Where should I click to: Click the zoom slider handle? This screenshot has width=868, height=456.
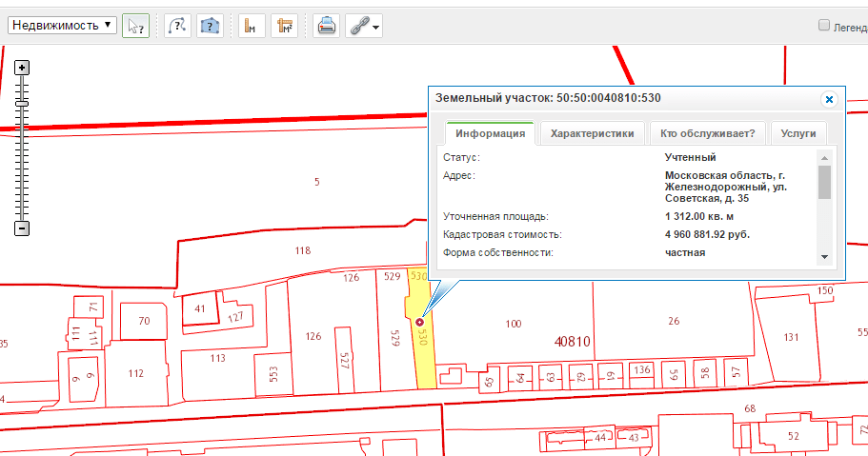(x=22, y=104)
